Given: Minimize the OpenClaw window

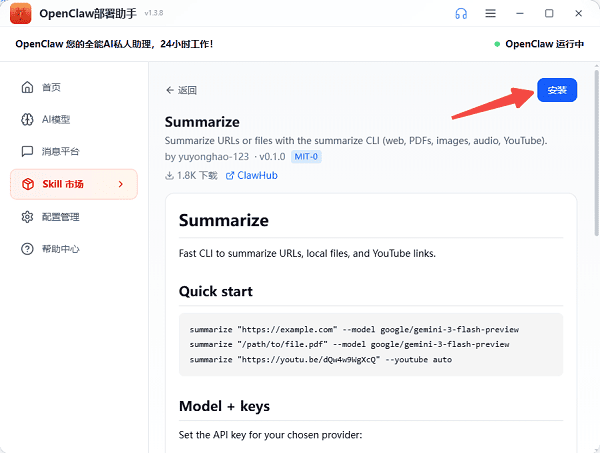Looking at the screenshot, I should [x=520, y=13].
